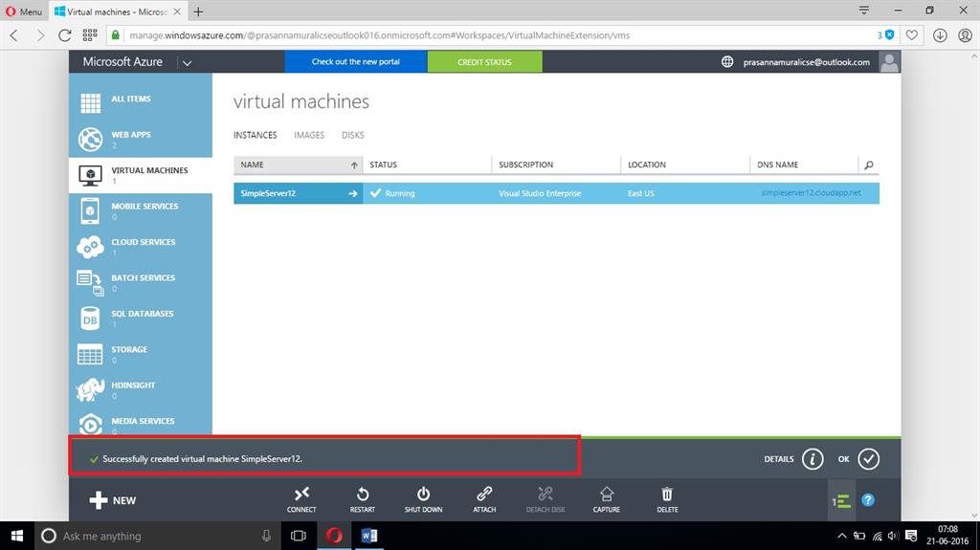Viewport: 980px width, 550px height.
Task: Open notification Details info icon
Action: pos(813,459)
